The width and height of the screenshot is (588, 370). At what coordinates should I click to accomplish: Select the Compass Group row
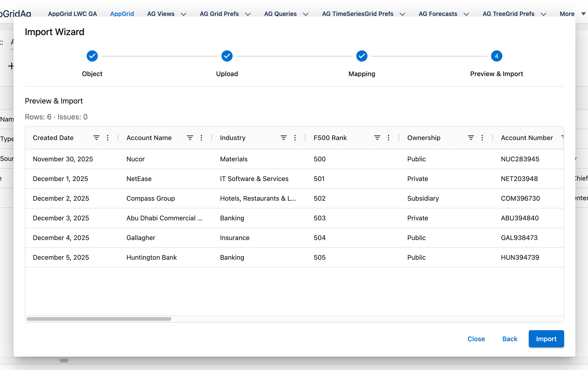(x=151, y=198)
